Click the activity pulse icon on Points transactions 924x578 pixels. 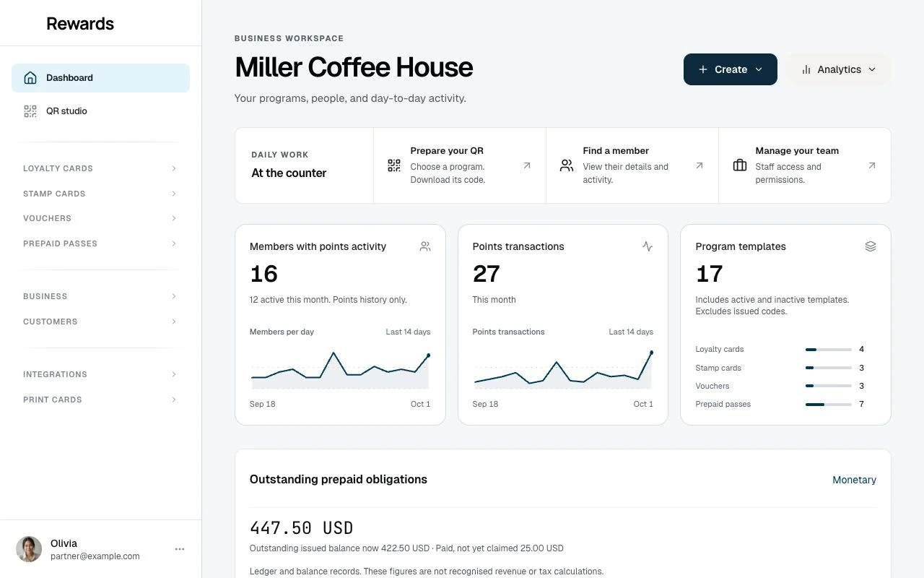click(x=648, y=246)
